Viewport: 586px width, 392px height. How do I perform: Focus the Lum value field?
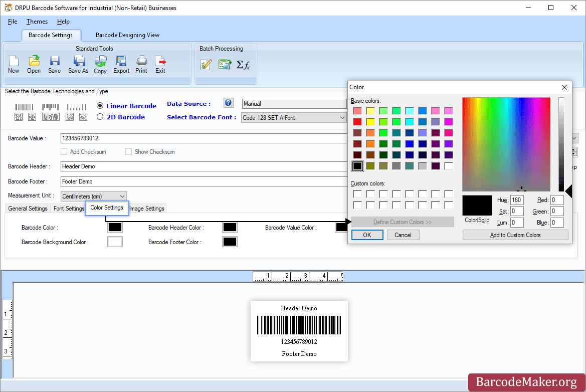point(517,223)
